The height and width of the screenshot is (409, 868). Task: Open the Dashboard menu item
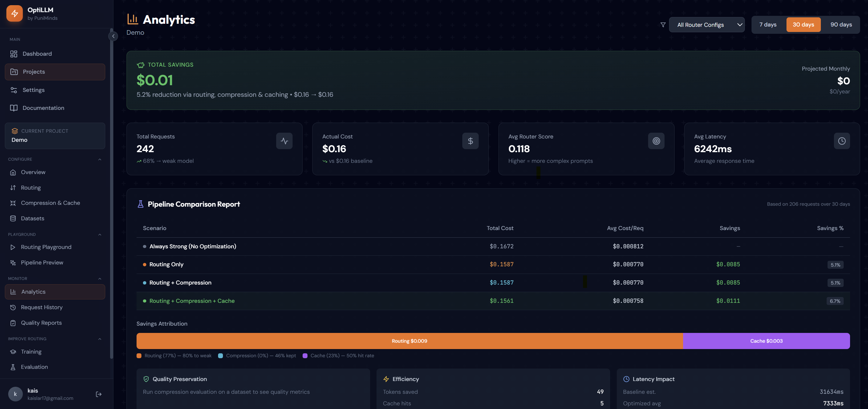click(37, 54)
